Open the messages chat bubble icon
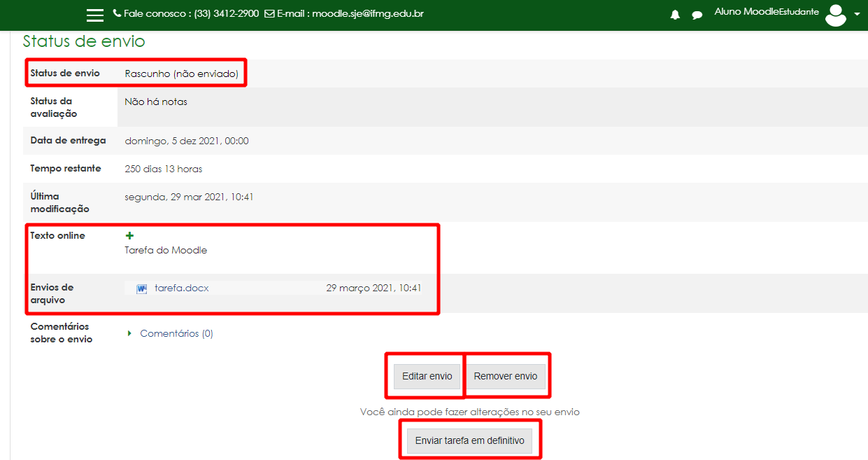Viewport: 868px width, 460px height. tap(697, 15)
